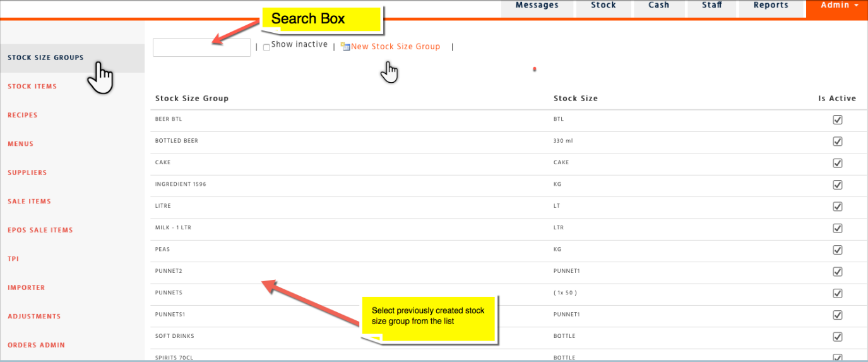Go to Orders Admin in sidebar
Image resolution: width=868 pixels, height=362 pixels.
click(37, 345)
